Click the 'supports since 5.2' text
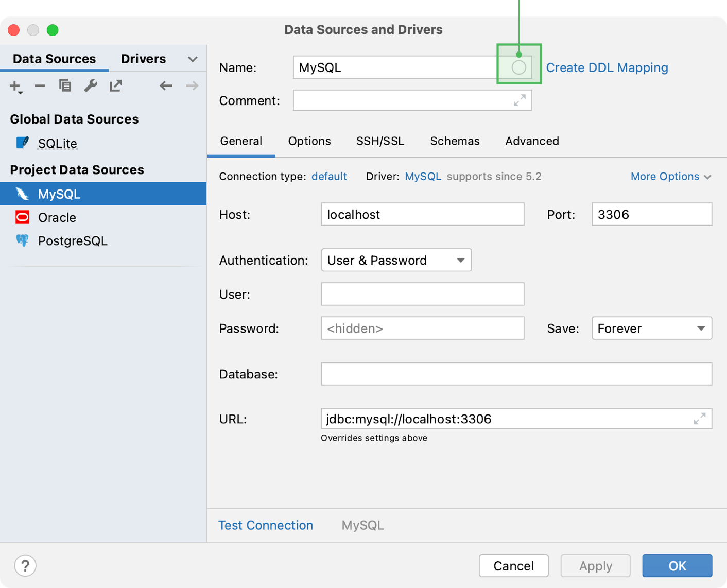The image size is (727, 588). tap(494, 177)
